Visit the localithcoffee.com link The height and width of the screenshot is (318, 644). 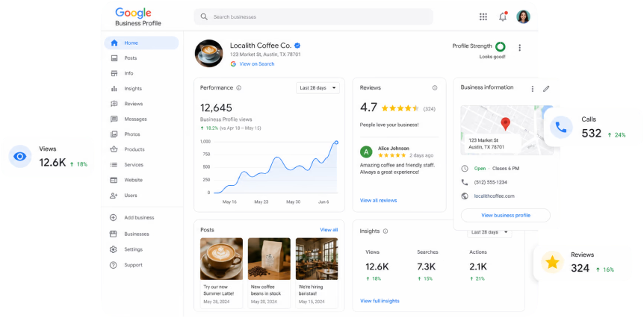click(494, 196)
